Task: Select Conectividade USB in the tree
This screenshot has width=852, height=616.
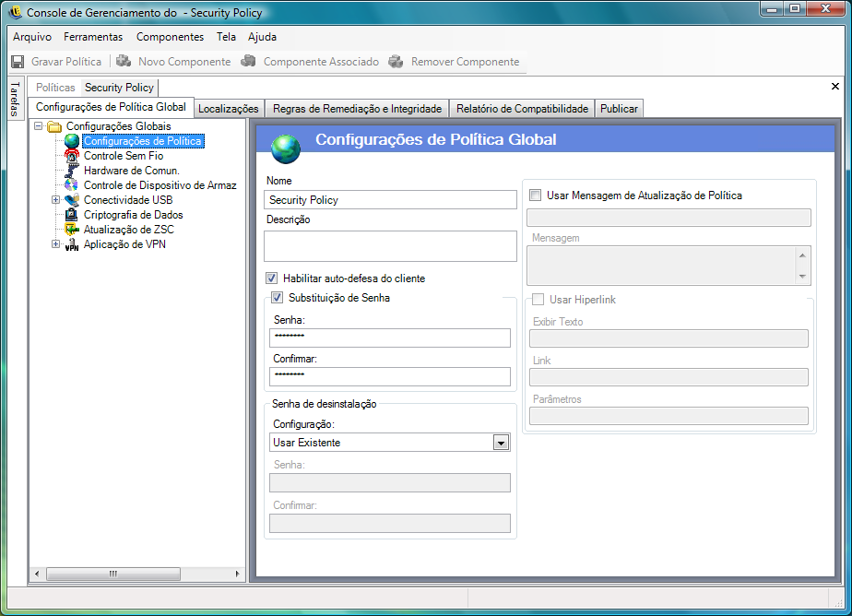Action: click(128, 200)
